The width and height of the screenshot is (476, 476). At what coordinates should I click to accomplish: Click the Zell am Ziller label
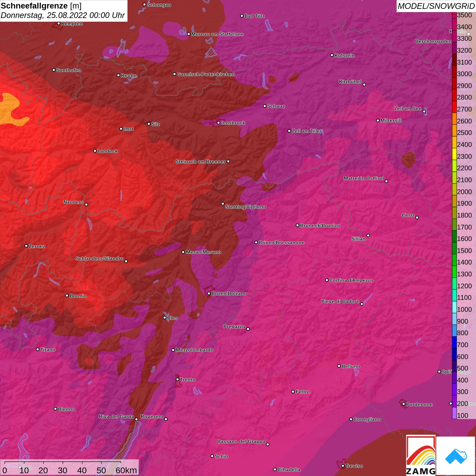(x=307, y=131)
